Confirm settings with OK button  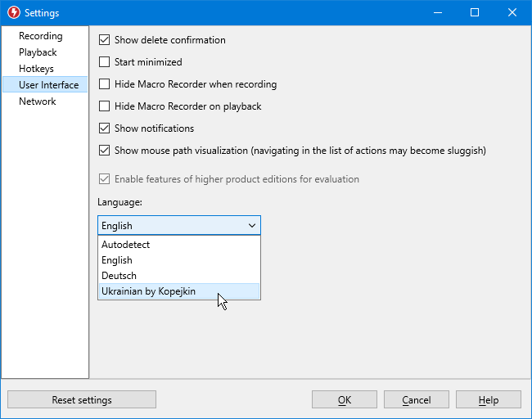(x=345, y=399)
